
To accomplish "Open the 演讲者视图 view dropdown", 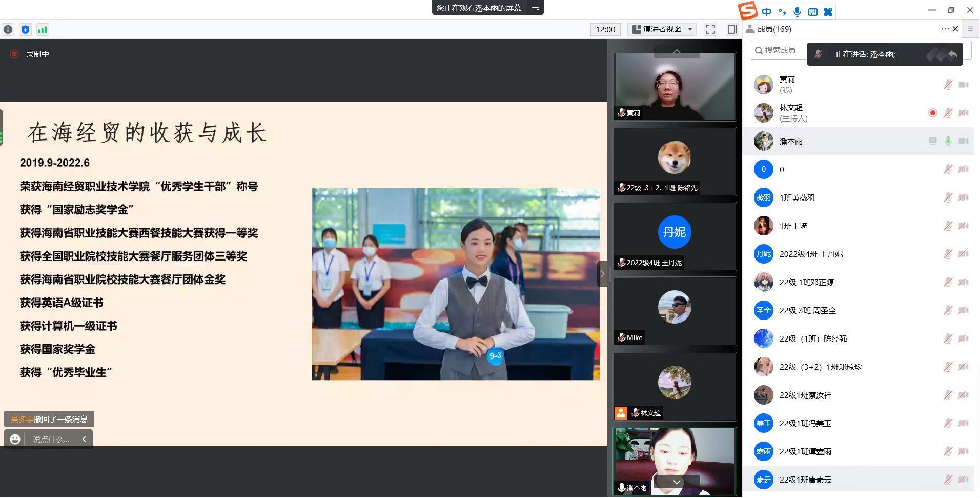I will click(x=662, y=29).
